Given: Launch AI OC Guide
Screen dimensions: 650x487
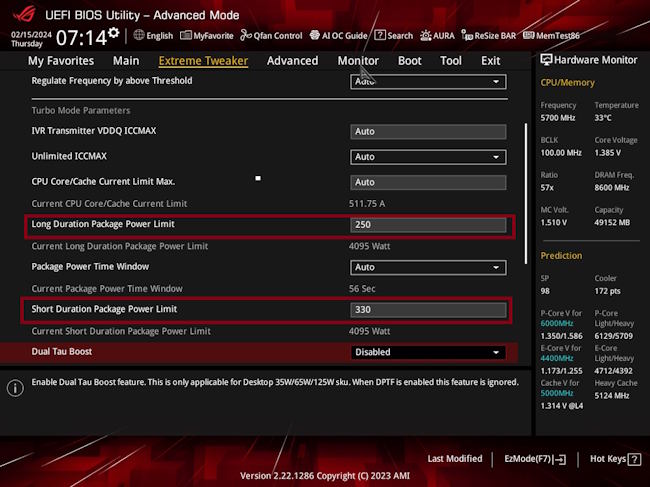Looking at the screenshot, I should [338, 36].
